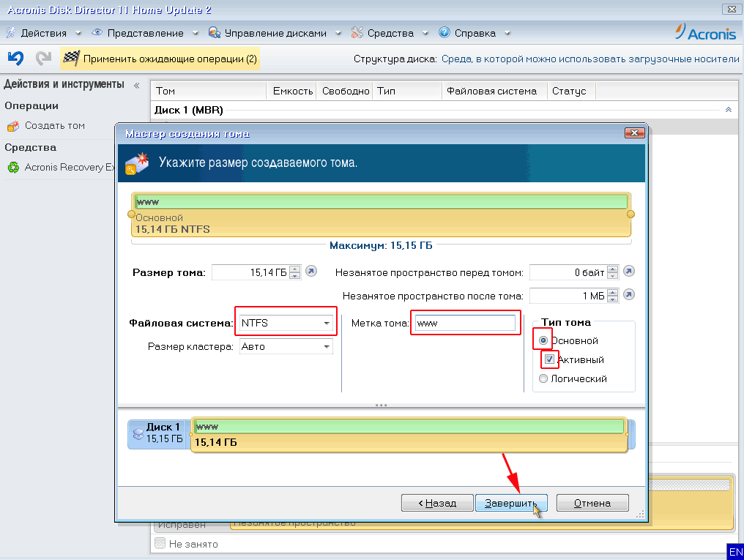Click the eye icon of the View menu
Image resolution: width=744 pixels, height=560 pixels.
[x=97, y=32]
